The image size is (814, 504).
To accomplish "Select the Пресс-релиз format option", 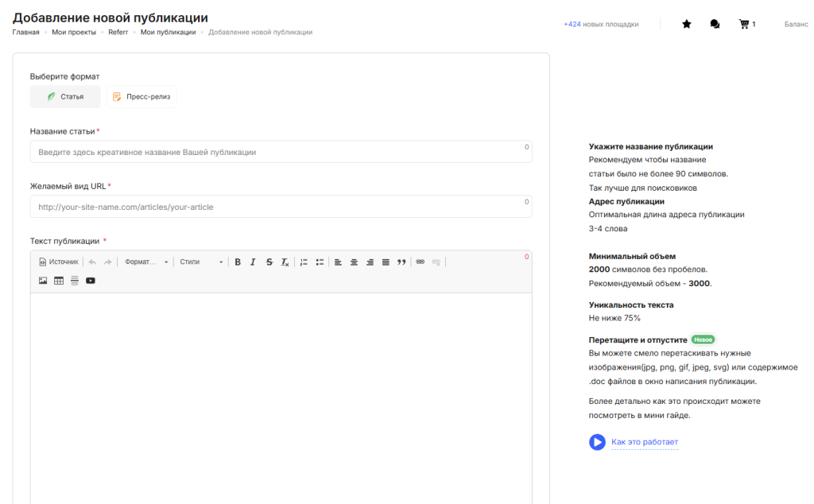I will tap(141, 97).
